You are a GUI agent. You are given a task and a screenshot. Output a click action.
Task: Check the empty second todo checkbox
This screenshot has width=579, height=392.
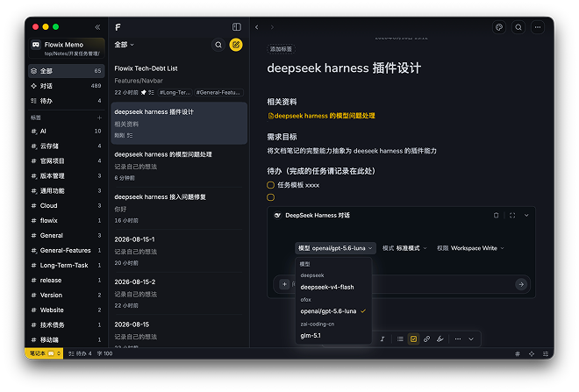click(270, 197)
